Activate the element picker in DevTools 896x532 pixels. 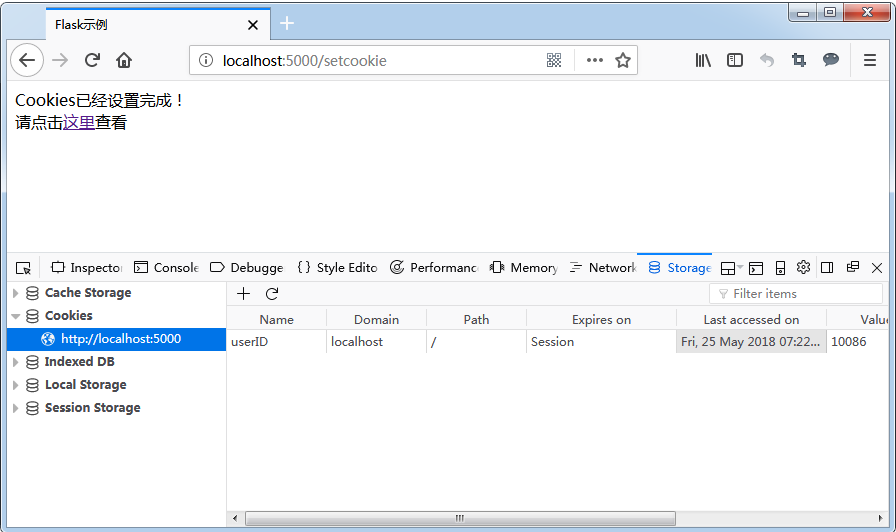click(24, 268)
